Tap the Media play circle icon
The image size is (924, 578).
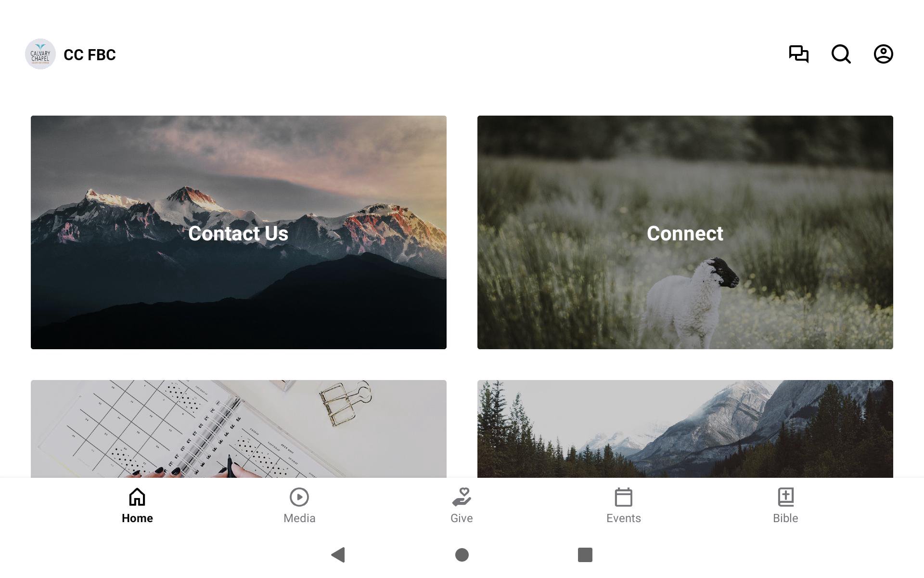coord(299,497)
